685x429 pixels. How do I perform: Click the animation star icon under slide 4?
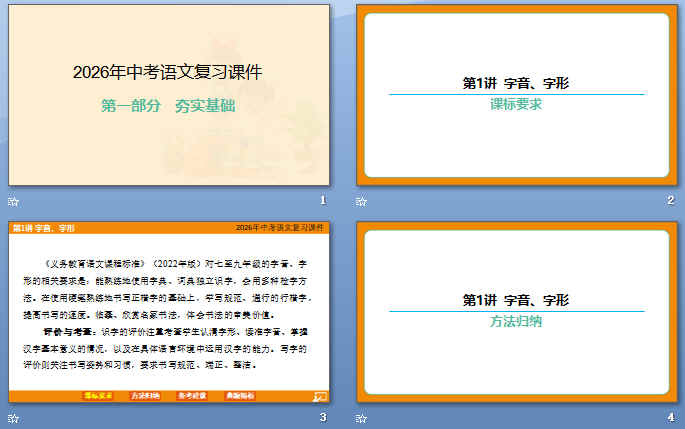pos(362,417)
